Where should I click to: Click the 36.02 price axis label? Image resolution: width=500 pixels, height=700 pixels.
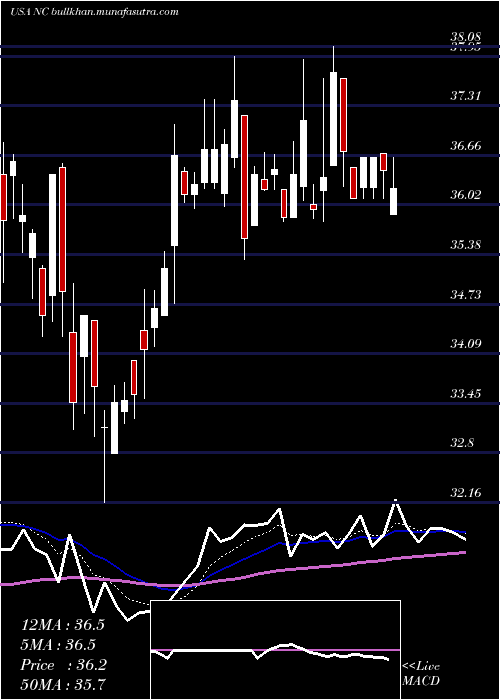[x=465, y=195]
